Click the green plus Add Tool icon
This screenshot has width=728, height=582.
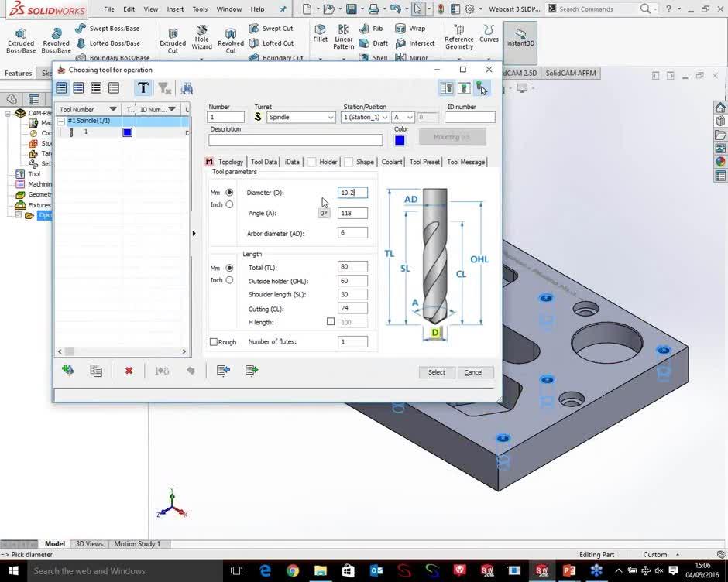(68, 370)
